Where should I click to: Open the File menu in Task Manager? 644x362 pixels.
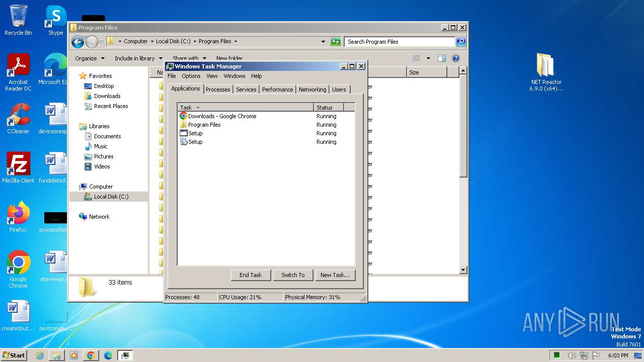[172, 76]
